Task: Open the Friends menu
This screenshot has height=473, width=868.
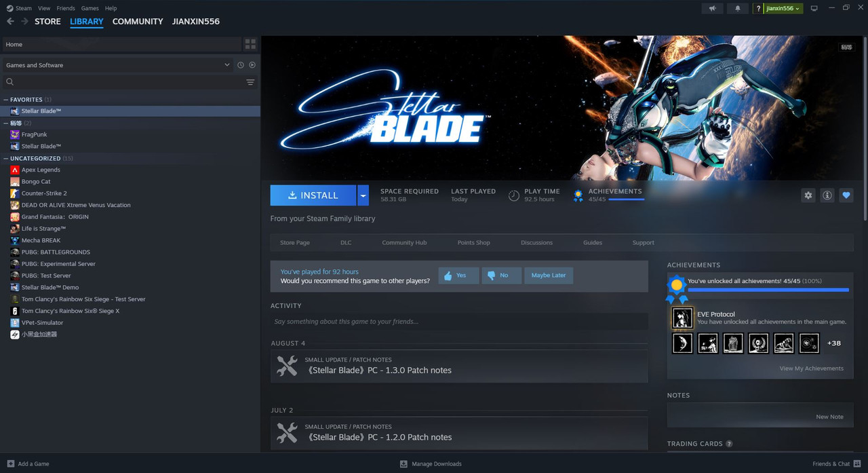Action: (66, 8)
